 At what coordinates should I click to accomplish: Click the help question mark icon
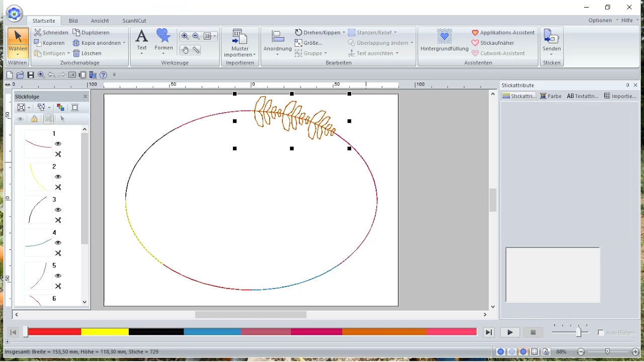point(103,75)
